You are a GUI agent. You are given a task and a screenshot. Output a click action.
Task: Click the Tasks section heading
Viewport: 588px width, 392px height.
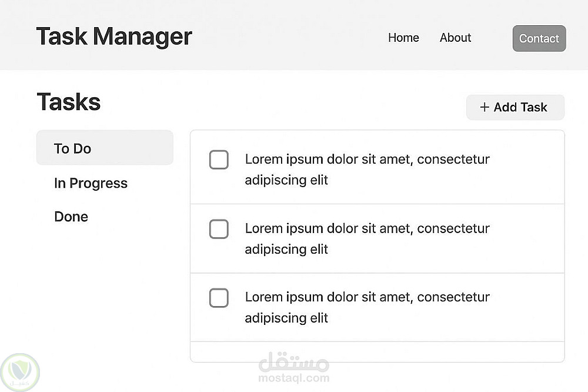pyautogui.click(x=69, y=102)
